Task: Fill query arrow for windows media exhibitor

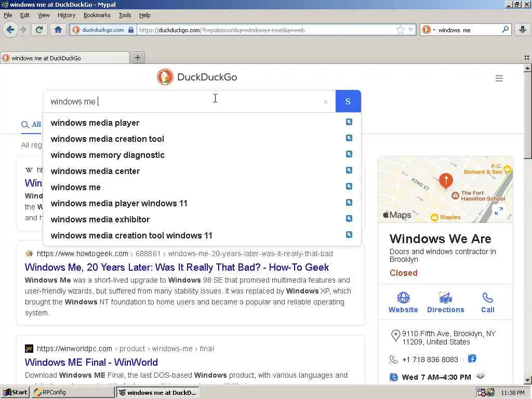Action: (x=349, y=218)
